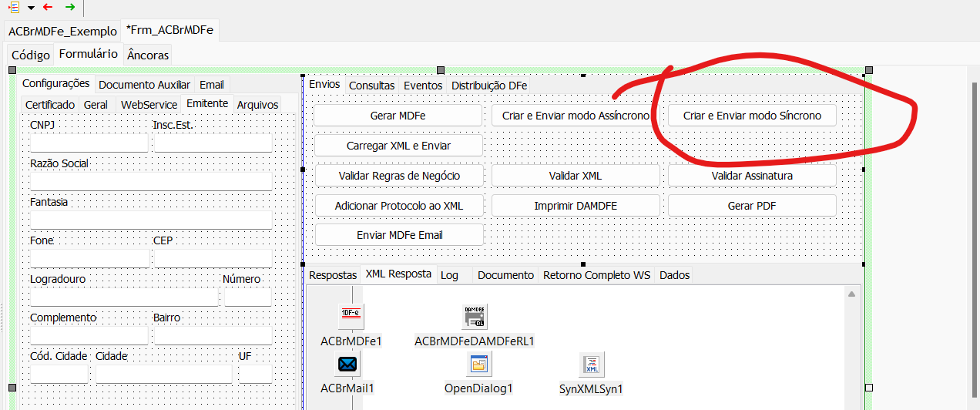This screenshot has height=410, width=980.
Task: Select the Distribuição DFe tab
Action: tap(489, 86)
